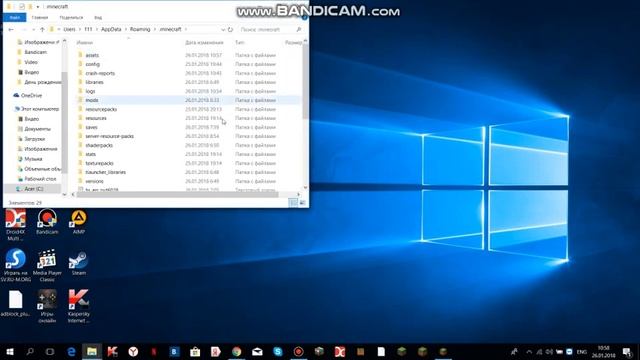Open taskbar search
The image size is (640, 360).
click(30, 351)
